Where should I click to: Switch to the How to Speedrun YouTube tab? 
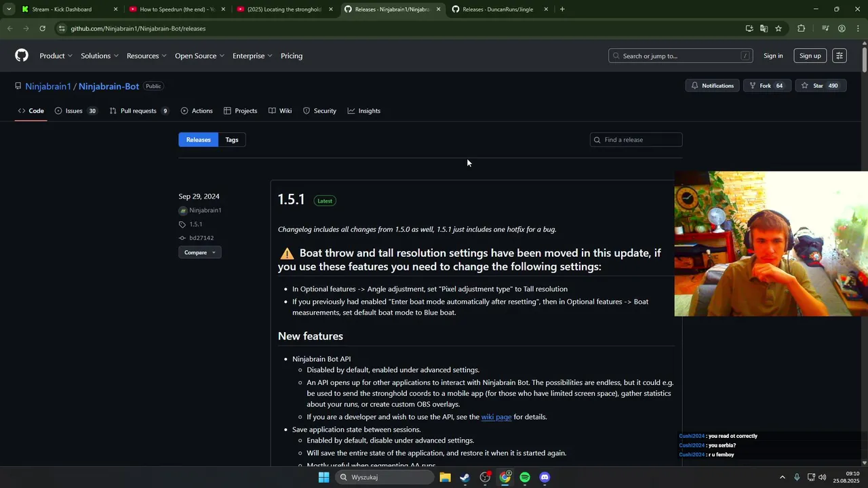coord(177,9)
